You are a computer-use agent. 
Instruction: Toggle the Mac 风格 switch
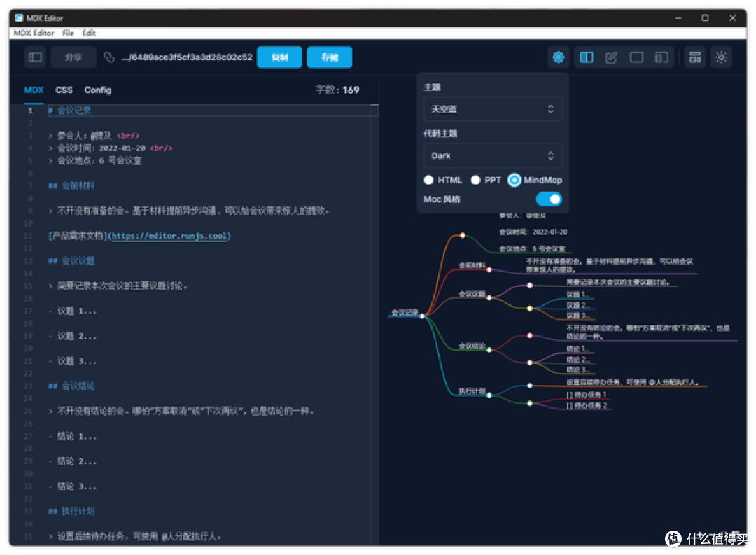(549, 199)
